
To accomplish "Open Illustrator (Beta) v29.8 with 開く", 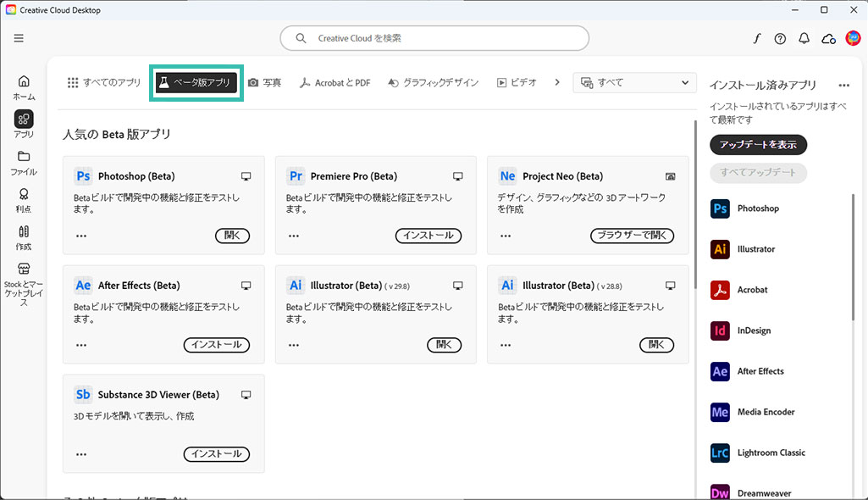I will pos(444,344).
